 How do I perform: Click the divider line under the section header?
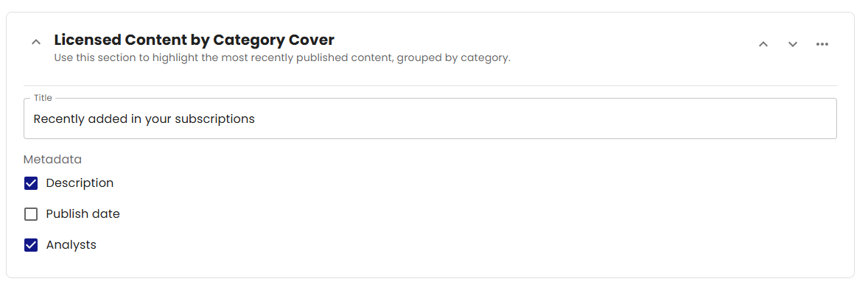point(430,85)
